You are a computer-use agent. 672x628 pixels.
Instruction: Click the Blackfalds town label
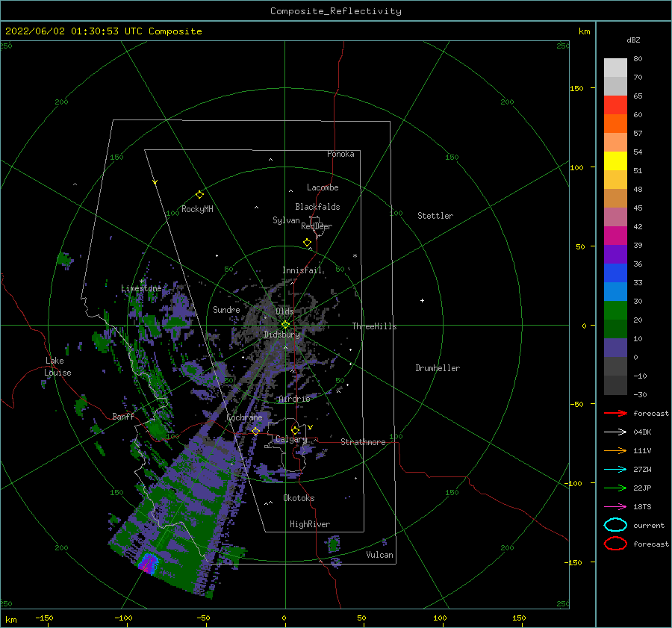(317, 207)
